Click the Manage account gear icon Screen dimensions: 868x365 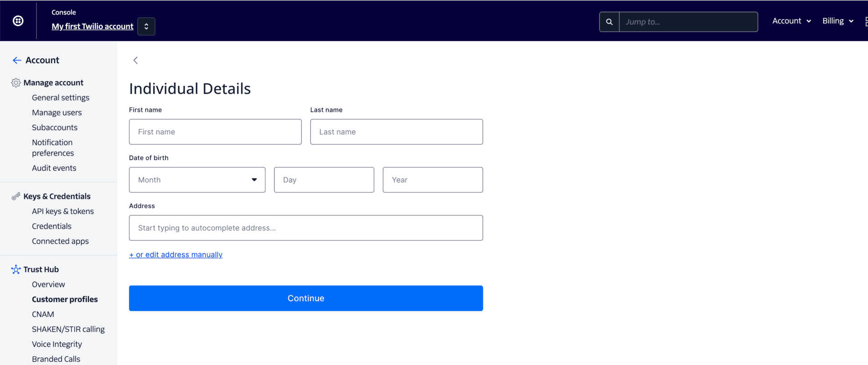(x=16, y=83)
